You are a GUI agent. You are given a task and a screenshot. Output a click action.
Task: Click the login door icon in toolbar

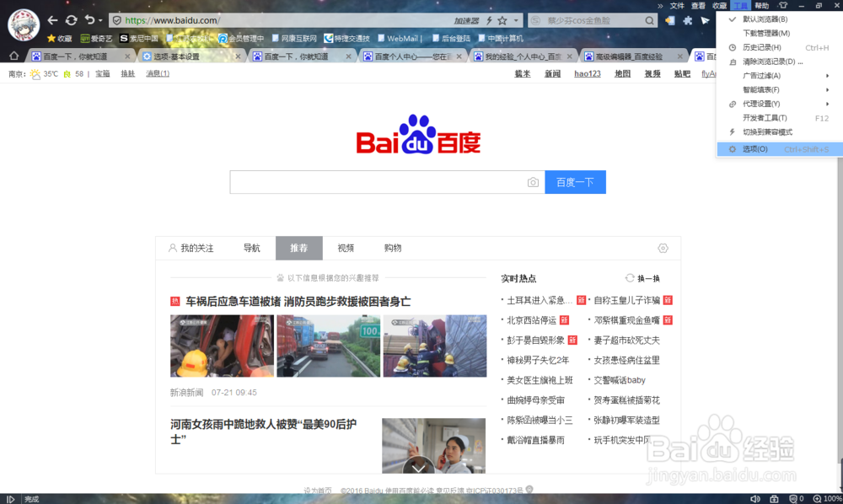(670, 20)
